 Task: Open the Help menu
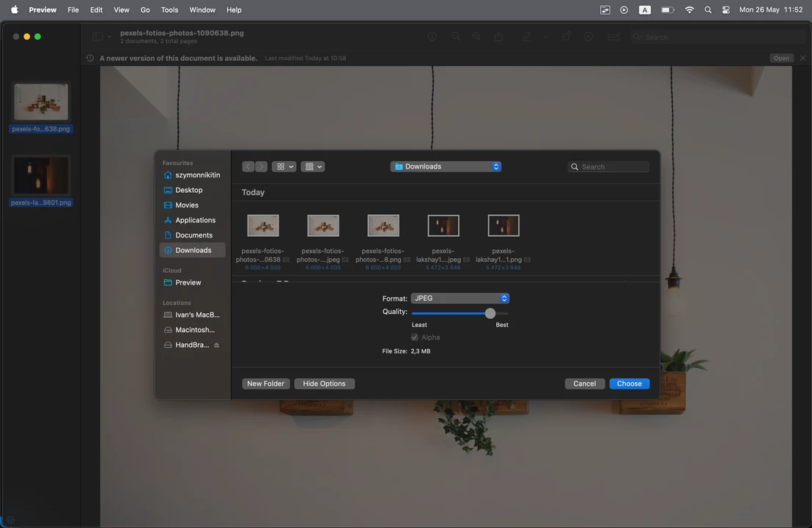234,10
